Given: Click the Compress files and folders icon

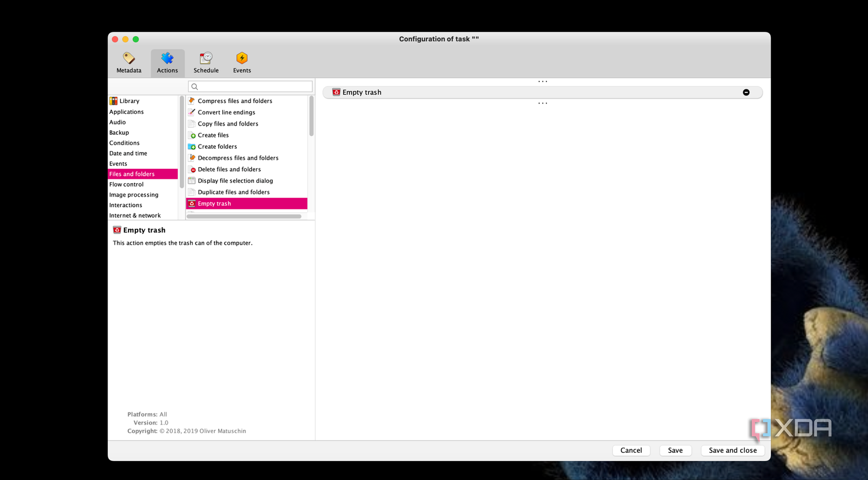Looking at the screenshot, I should [192, 101].
